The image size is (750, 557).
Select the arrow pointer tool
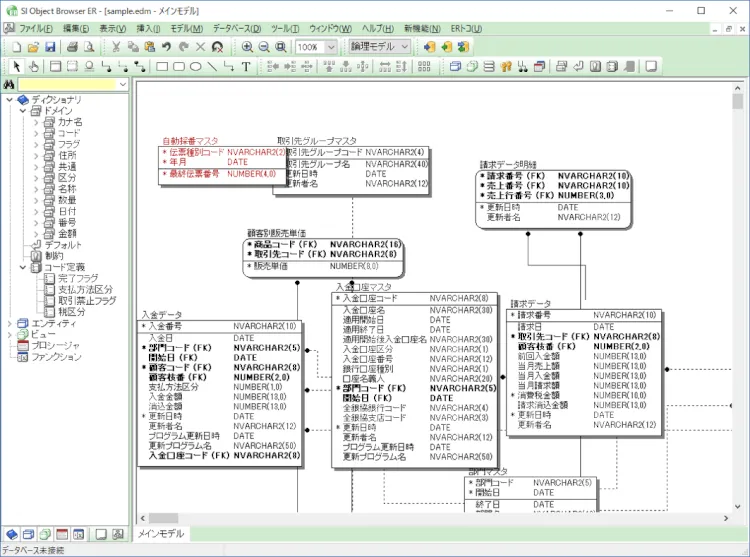point(17,67)
